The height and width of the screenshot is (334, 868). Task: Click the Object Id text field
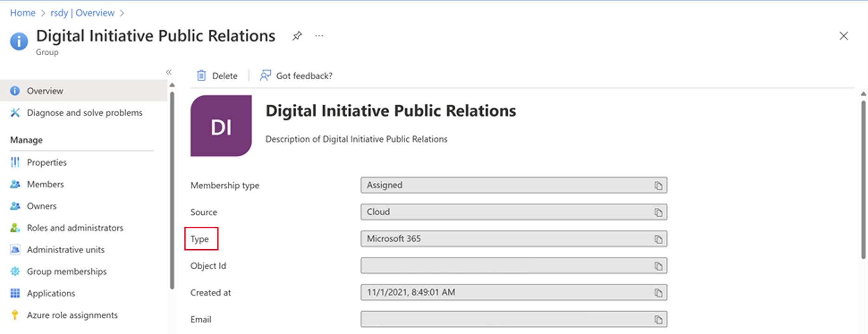click(x=505, y=266)
